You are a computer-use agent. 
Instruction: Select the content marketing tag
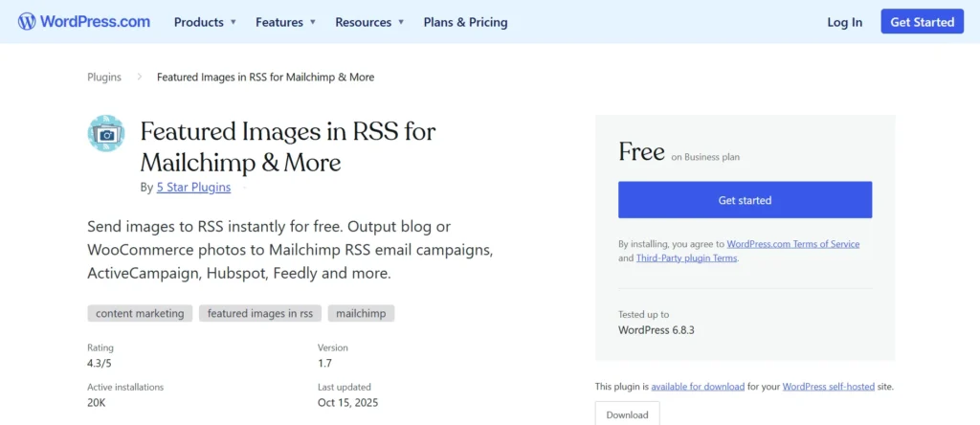click(x=140, y=313)
